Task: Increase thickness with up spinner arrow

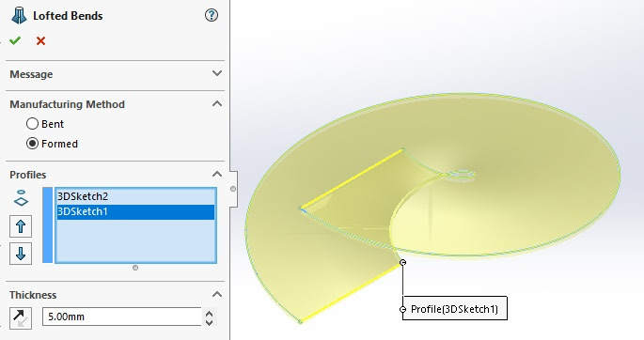Action: click(209, 314)
